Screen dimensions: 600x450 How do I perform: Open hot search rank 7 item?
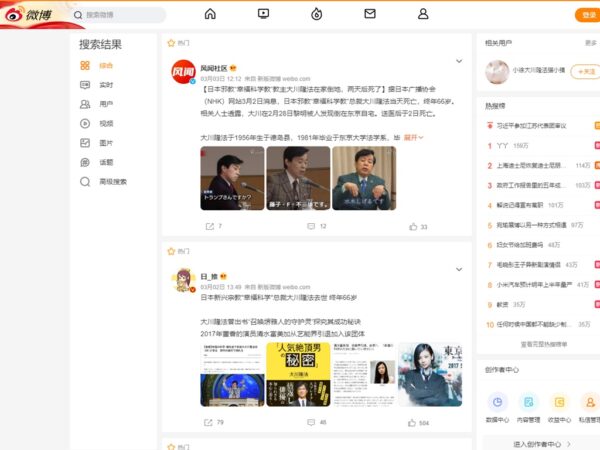(528, 265)
